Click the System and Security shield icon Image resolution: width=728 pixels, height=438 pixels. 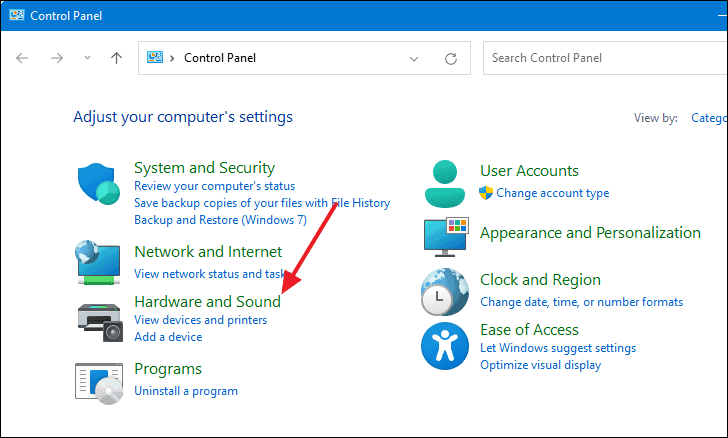click(x=98, y=183)
